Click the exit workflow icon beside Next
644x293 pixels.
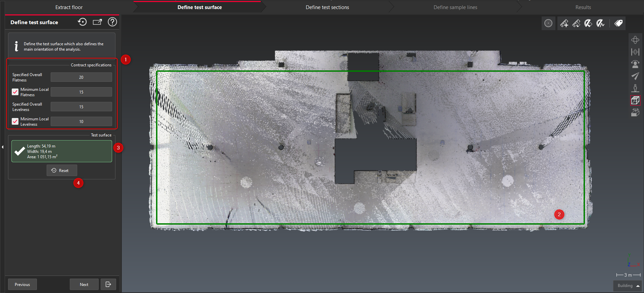pyautogui.click(x=108, y=284)
